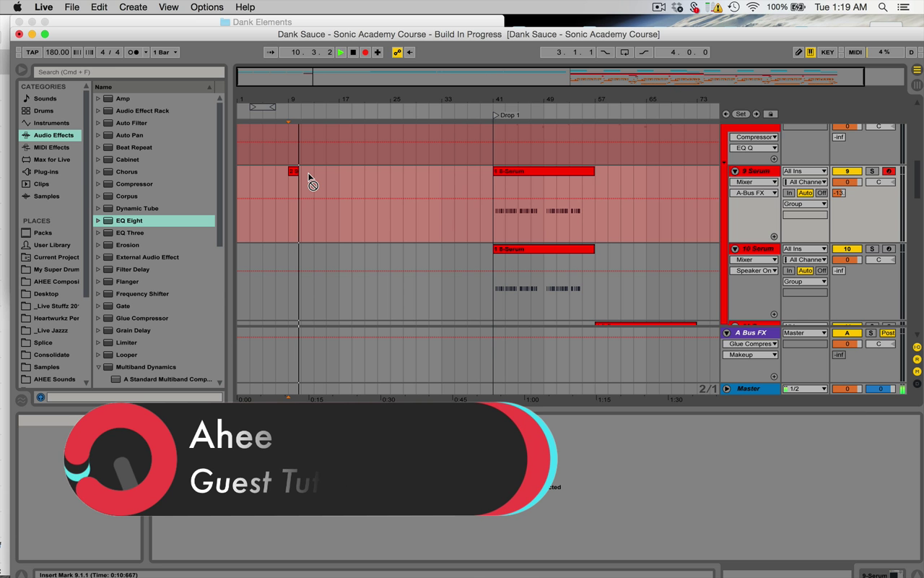Enable the Follow playback button
The width and height of the screenshot is (924, 578).
(270, 52)
